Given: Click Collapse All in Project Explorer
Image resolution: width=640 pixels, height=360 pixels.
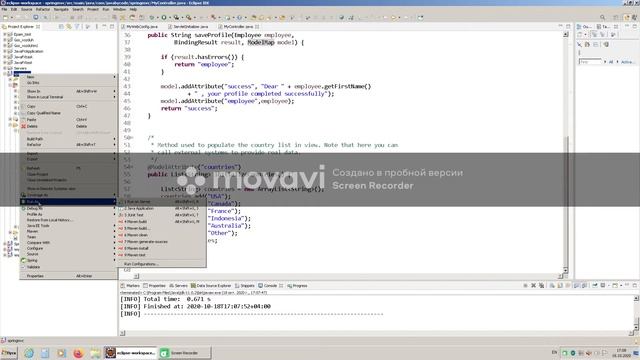Looking at the screenshot, I should click(61, 27).
